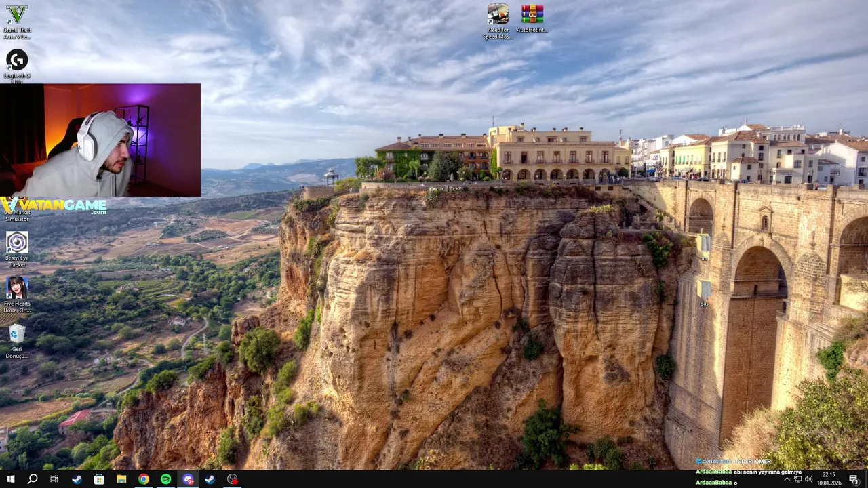Open the network status tray icon

pos(798,479)
